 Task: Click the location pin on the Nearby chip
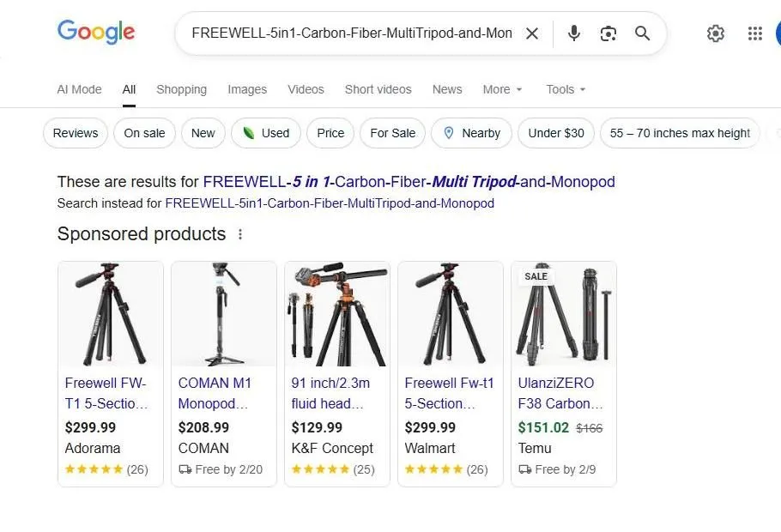tap(448, 133)
